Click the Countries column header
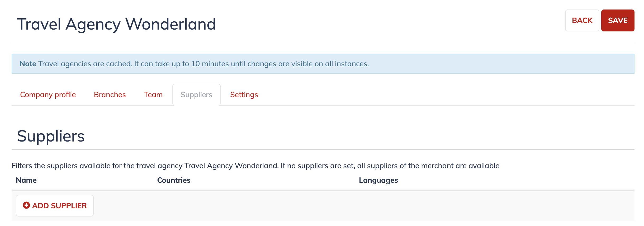The height and width of the screenshot is (226, 644). click(174, 180)
